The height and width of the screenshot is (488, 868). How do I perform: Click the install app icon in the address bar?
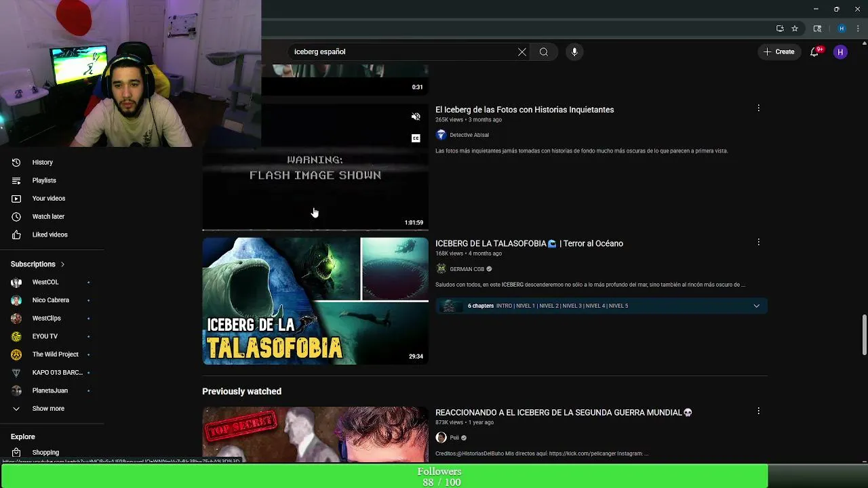click(780, 28)
